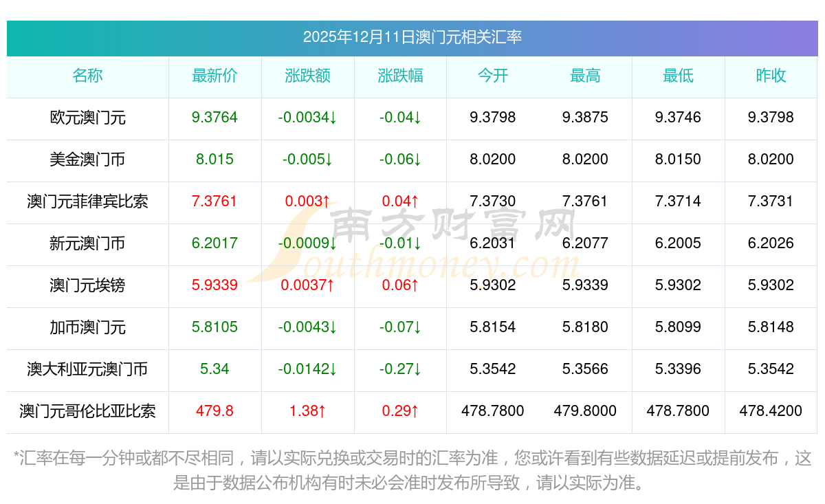Select high value 6.2077
The image size is (825, 504).
pos(585,243)
